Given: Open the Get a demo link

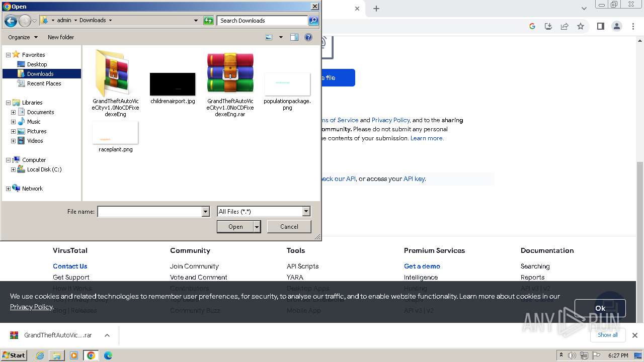Looking at the screenshot, I should point(422,266).
